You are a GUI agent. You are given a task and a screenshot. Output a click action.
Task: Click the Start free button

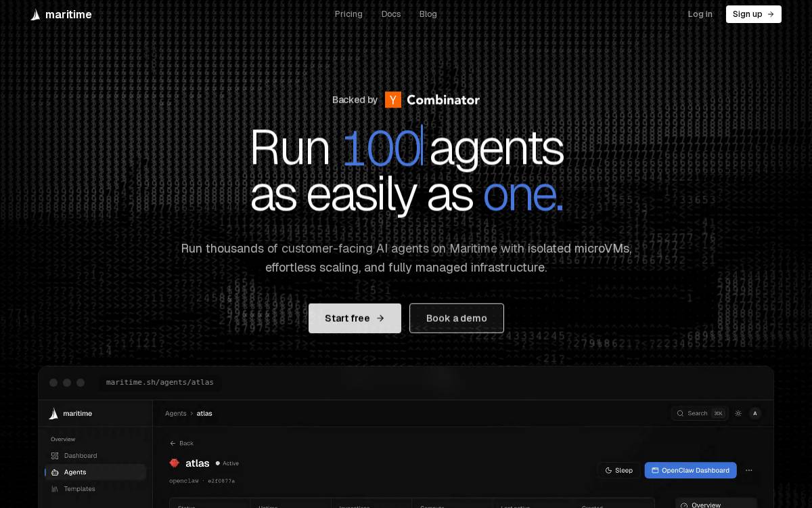355,318
